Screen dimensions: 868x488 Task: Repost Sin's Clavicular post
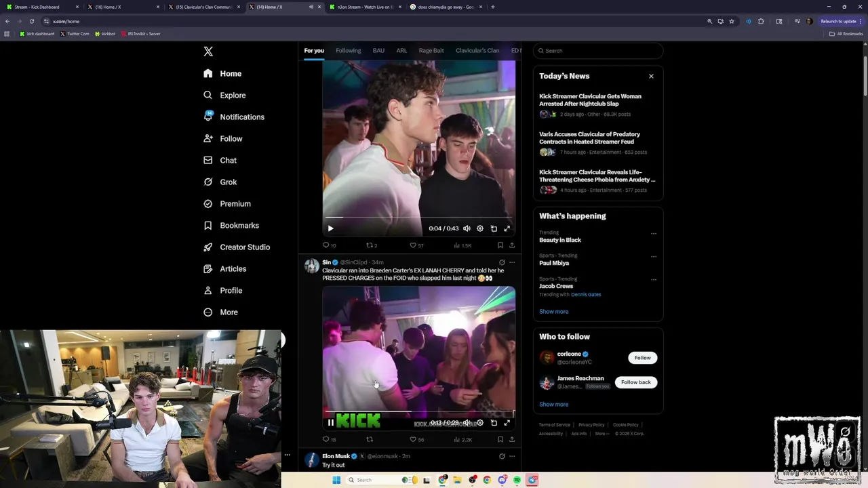click(370, 439)
